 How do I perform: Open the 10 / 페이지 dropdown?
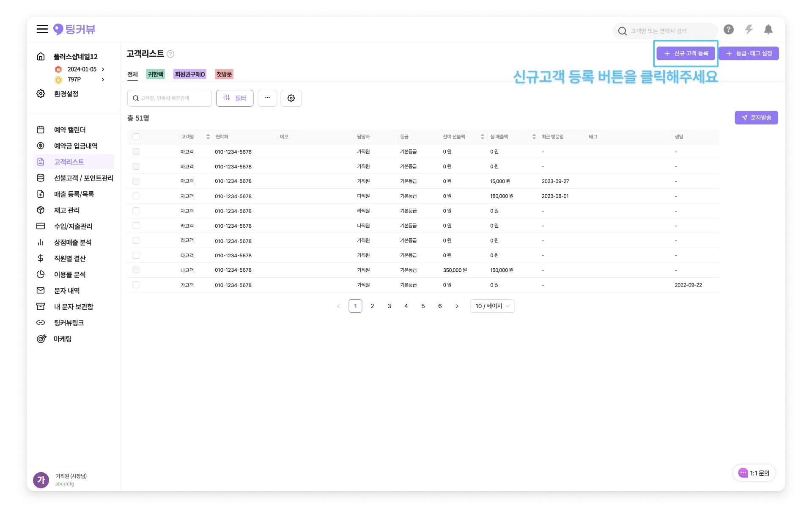click(x=492, y=306)
